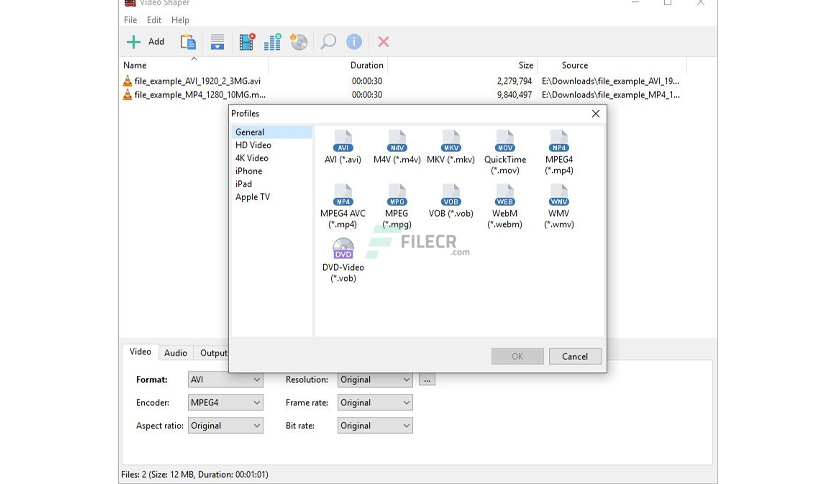Click the green plus Add button

tap(145, 42)
